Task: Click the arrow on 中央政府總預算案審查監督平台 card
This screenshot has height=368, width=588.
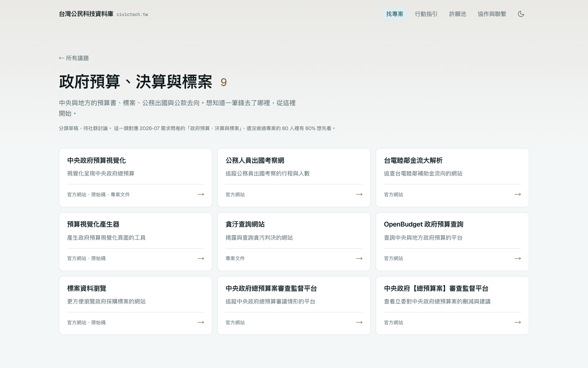Action: [x=359, y=322]
